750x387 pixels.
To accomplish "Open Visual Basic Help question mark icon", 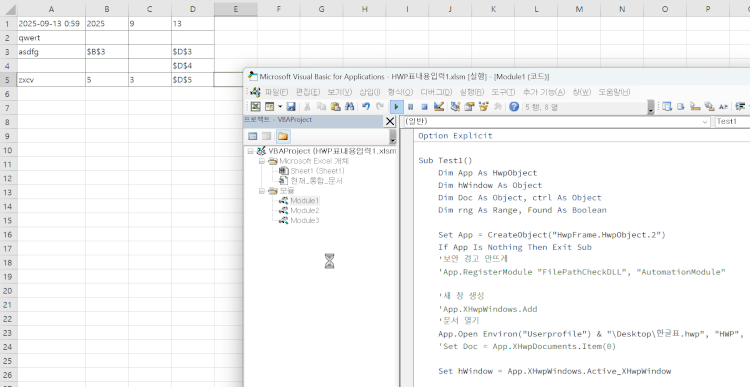I will pyautogui.click(x=514, y=106).
